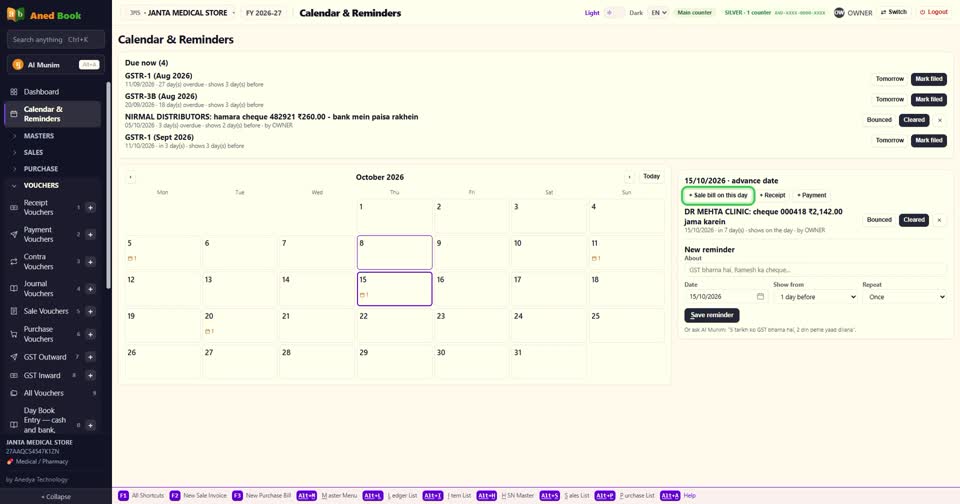Open AI Munim assistant
The height and width of the screenshot is (504, 960).
[55, 64]
